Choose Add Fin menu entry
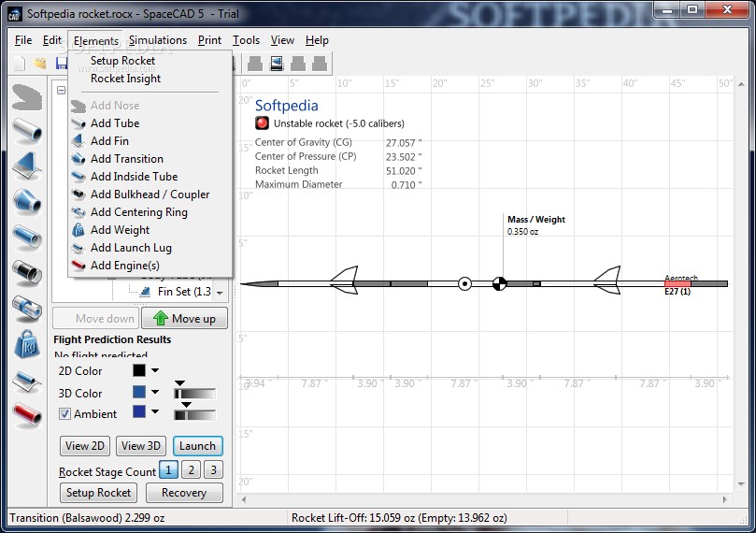The width and height of the screenshot is (756, 533). (109, 141)
